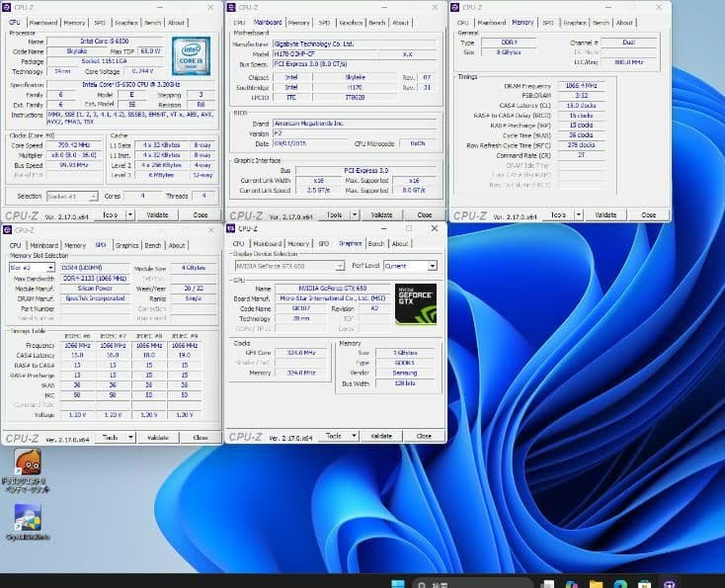The image size is (725, 588).
Task: Click the Close button in the Mainboard window
Action: pyautogui.click(x=425, y=214)
